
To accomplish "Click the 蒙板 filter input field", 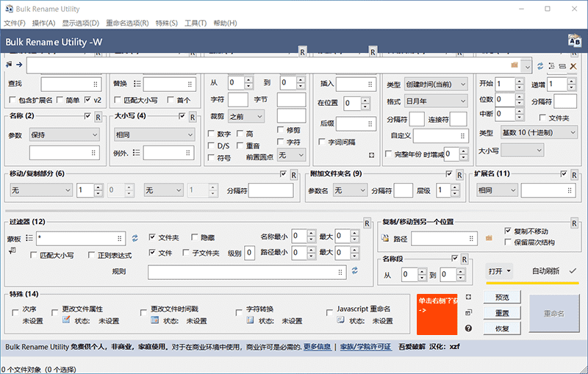I will [81, 238].
